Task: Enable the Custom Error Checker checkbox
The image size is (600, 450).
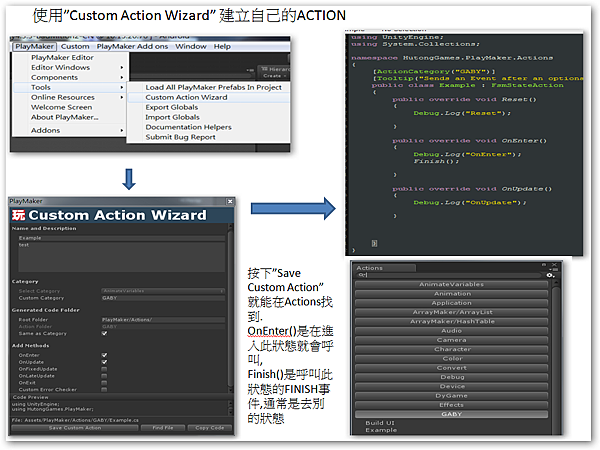Action: coord(104,390)
